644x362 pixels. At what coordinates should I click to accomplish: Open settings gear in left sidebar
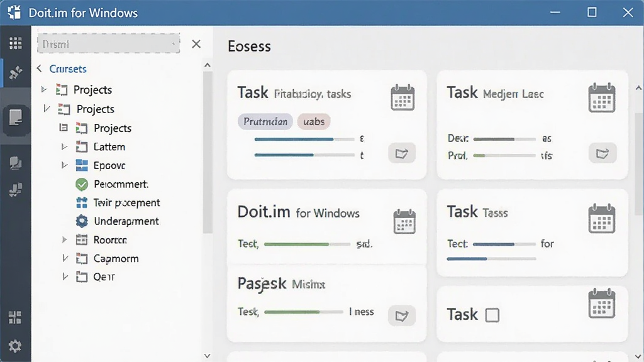[x=15, y=346]
